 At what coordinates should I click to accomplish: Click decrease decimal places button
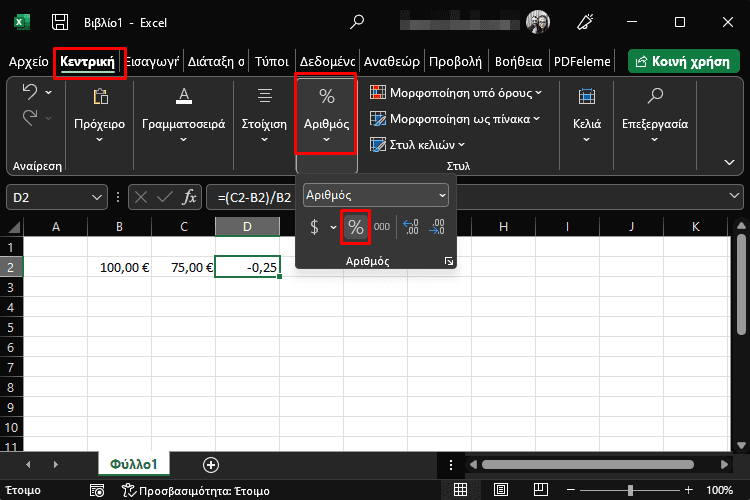coord(436,227)
